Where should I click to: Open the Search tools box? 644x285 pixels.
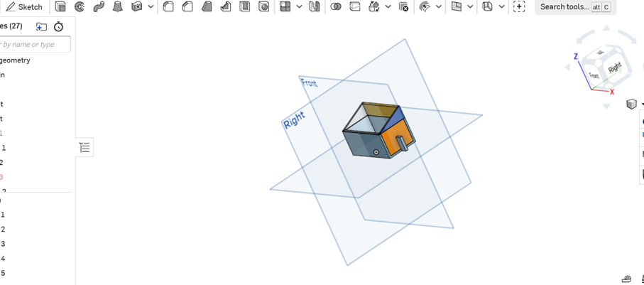(x=575, y=7)
